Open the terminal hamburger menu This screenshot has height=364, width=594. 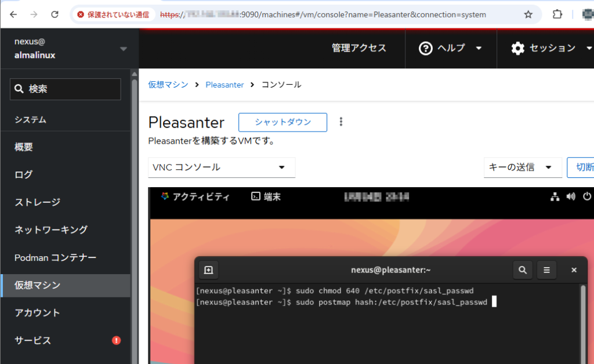(x=546, y=270)
